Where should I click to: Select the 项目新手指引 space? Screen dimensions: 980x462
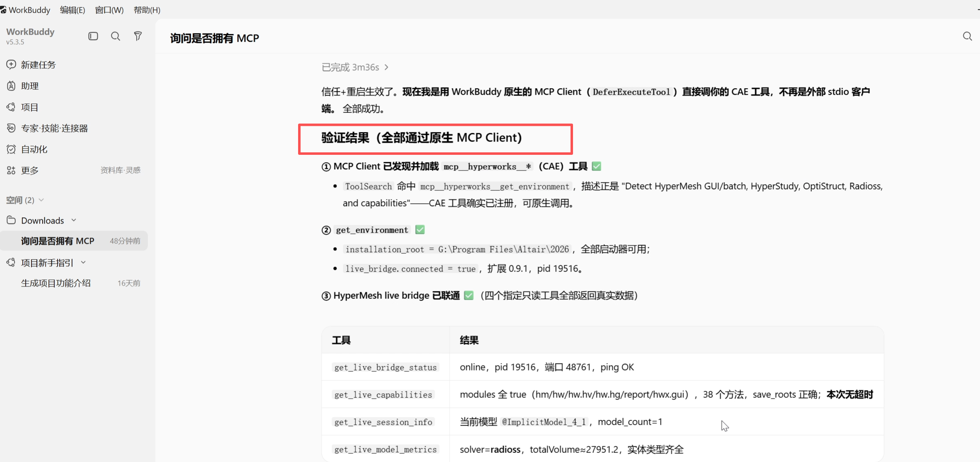pos(47,262)
